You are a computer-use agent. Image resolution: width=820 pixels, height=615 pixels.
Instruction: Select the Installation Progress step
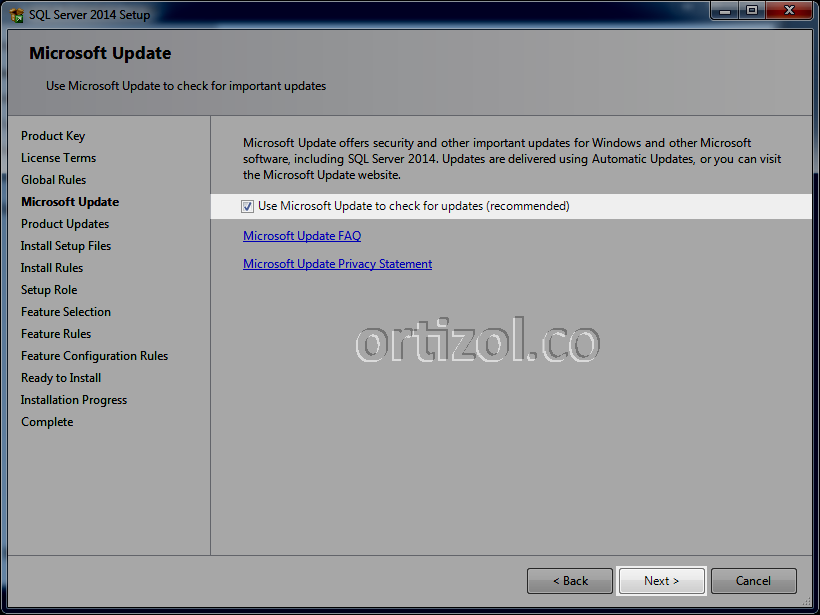74,400
